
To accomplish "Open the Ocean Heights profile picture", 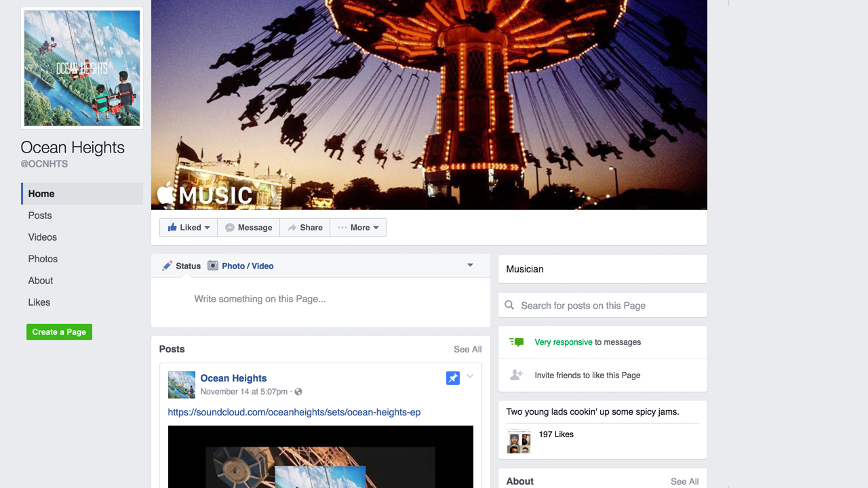I will coord(82,68).
